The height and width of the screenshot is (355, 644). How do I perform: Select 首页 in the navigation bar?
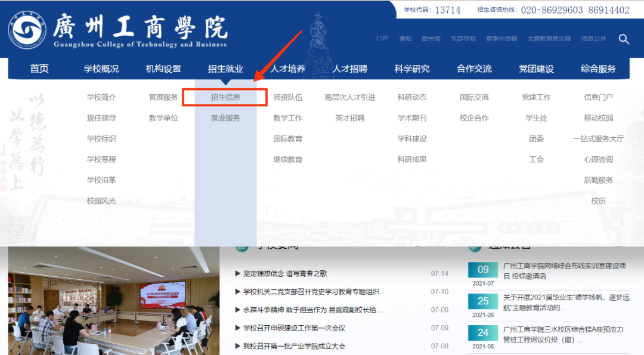39,69
